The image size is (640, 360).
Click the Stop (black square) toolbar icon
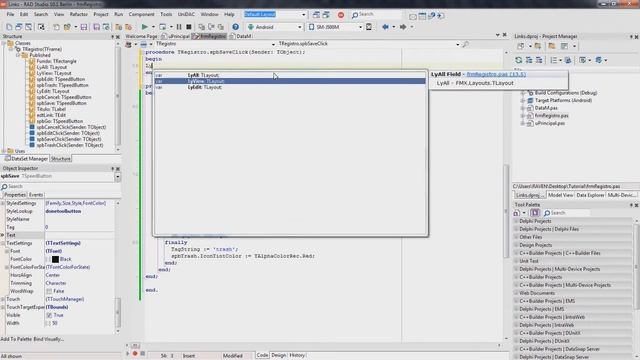[x=189, y=27]
